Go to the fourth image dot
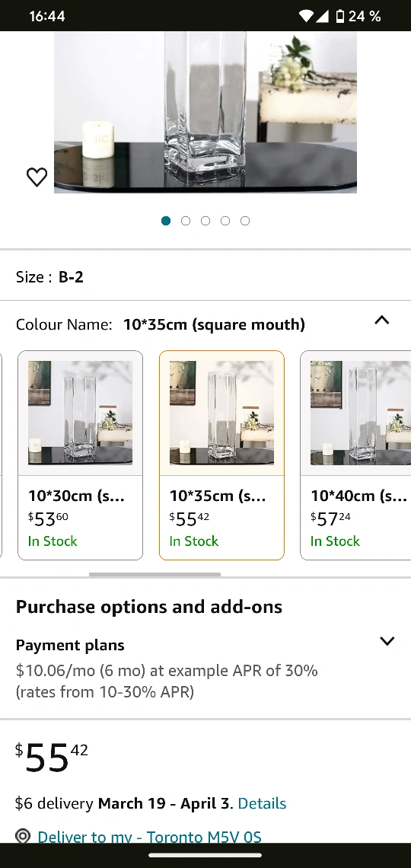411x868 pixels. click(225, 221)
